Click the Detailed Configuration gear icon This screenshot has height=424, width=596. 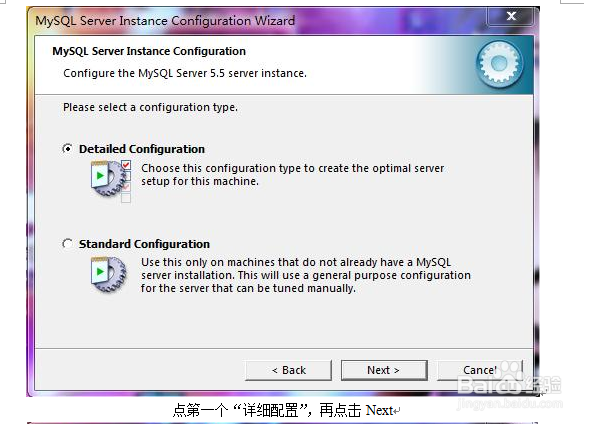coord(108,178)
